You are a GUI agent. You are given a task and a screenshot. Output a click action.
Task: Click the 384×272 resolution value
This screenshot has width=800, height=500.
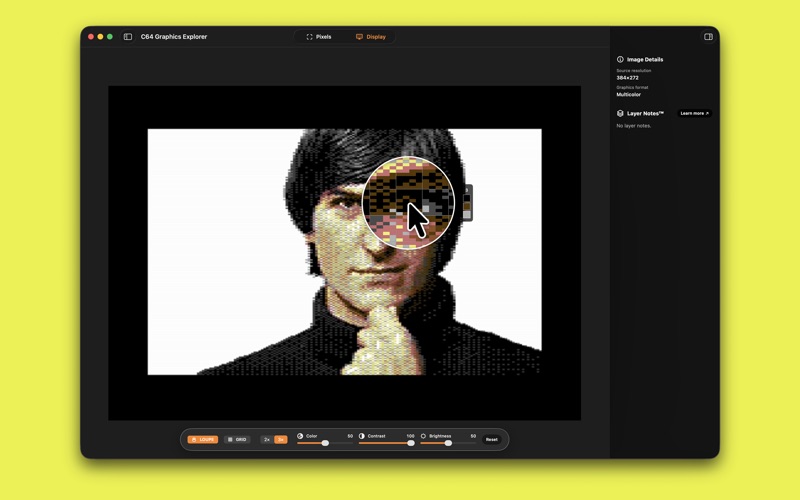(627, 78)
